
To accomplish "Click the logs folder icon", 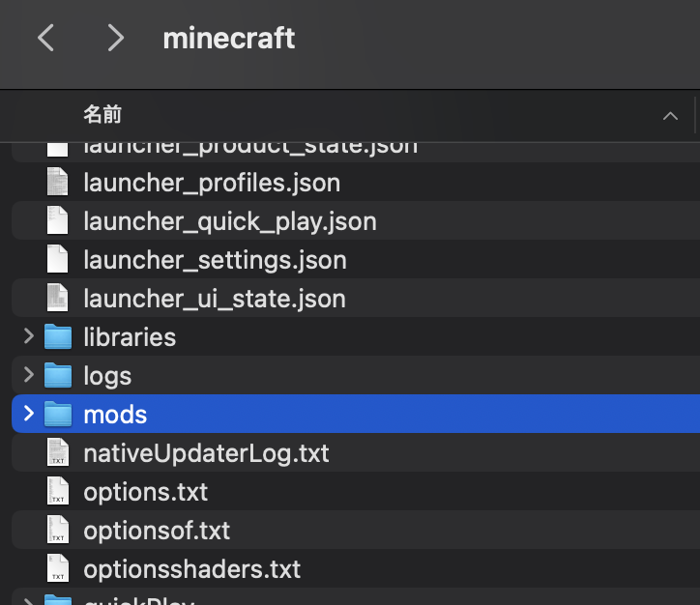I will tap(58, 375).
